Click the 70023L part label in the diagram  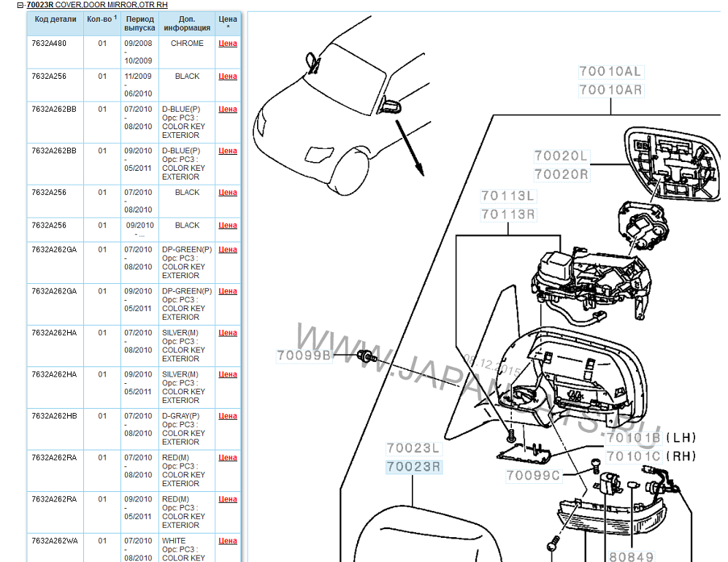tap(414, 449)
